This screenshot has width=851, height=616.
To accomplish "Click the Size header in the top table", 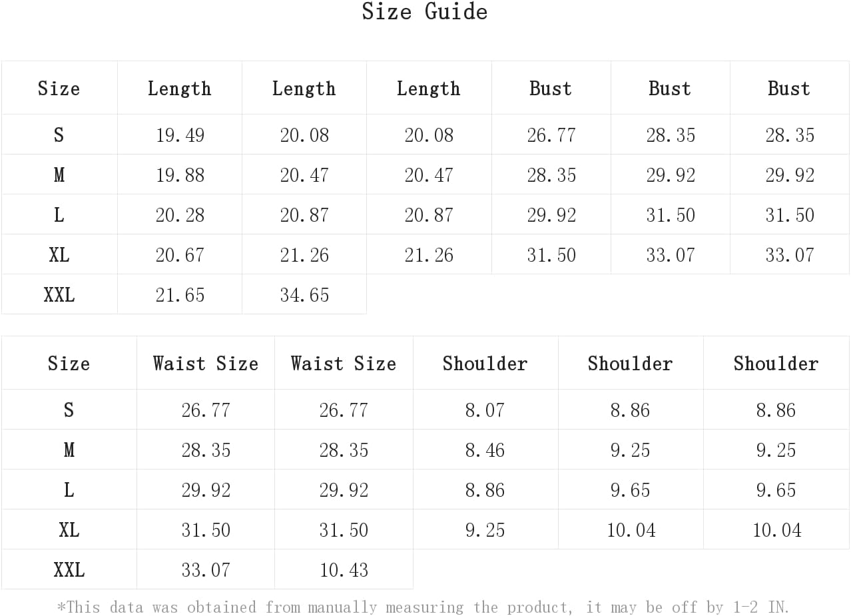I will 59,89.
